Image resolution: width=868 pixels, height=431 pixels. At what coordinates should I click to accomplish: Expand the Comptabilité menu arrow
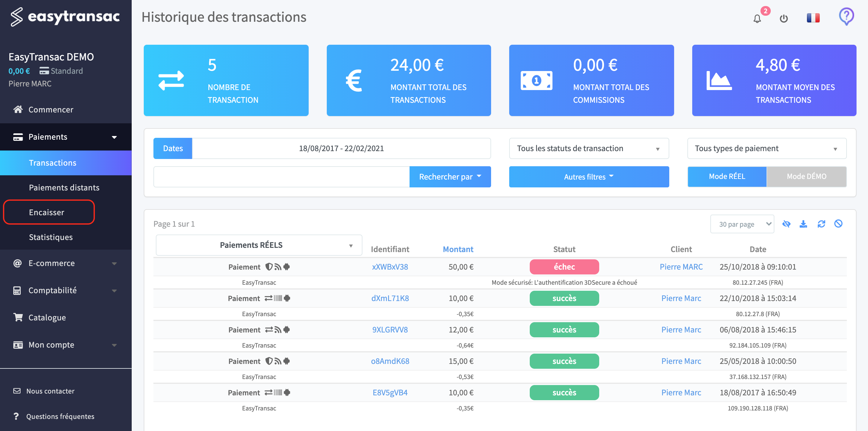(x=114, y=291)
